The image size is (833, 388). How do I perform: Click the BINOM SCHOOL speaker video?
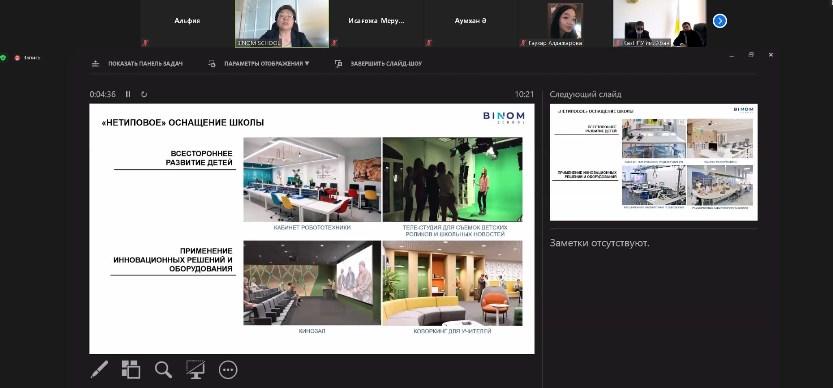[282, 23]
